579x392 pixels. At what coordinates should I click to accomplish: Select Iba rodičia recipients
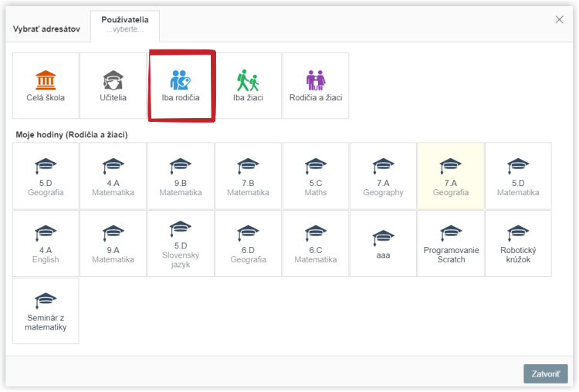pos(181,86)
